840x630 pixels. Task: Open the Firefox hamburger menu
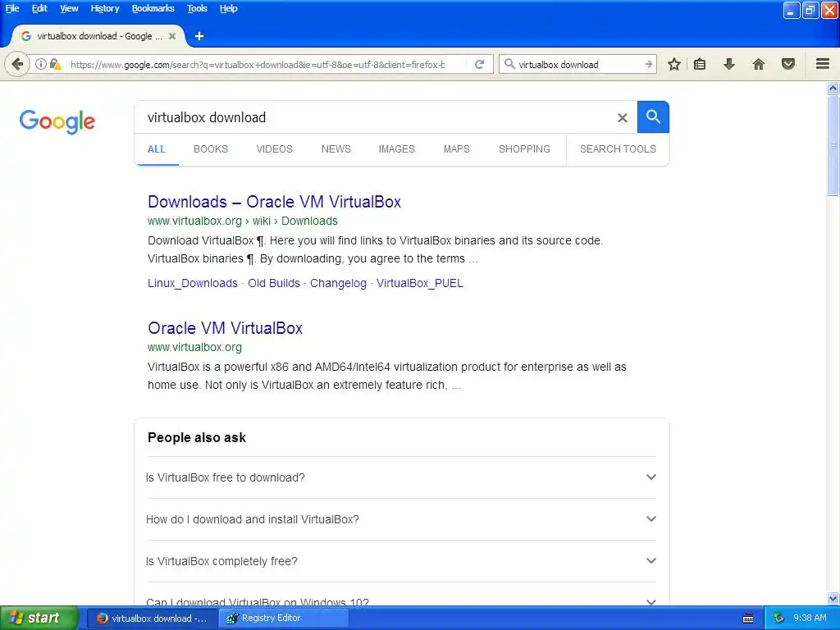click(x=823, y=64)
